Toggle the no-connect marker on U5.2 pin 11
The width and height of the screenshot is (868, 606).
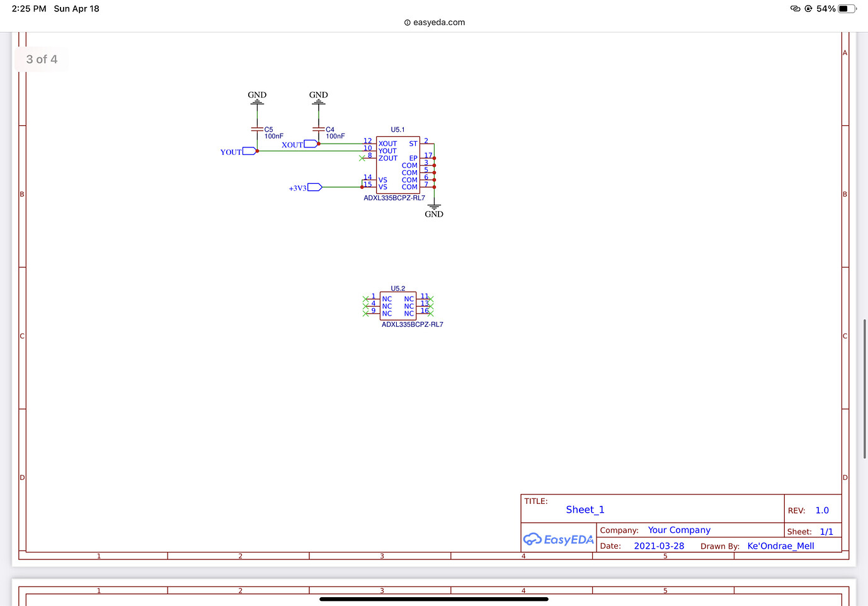coord(431,299)
